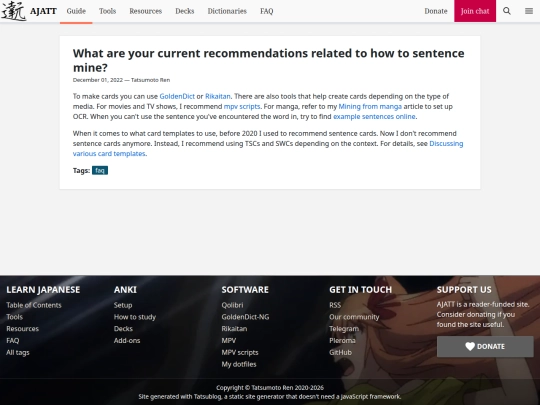Image resolution: width=540 pixels, height=405 pixels.
Task: Open the Resources nav item
Action: click(x=146, y=11)
